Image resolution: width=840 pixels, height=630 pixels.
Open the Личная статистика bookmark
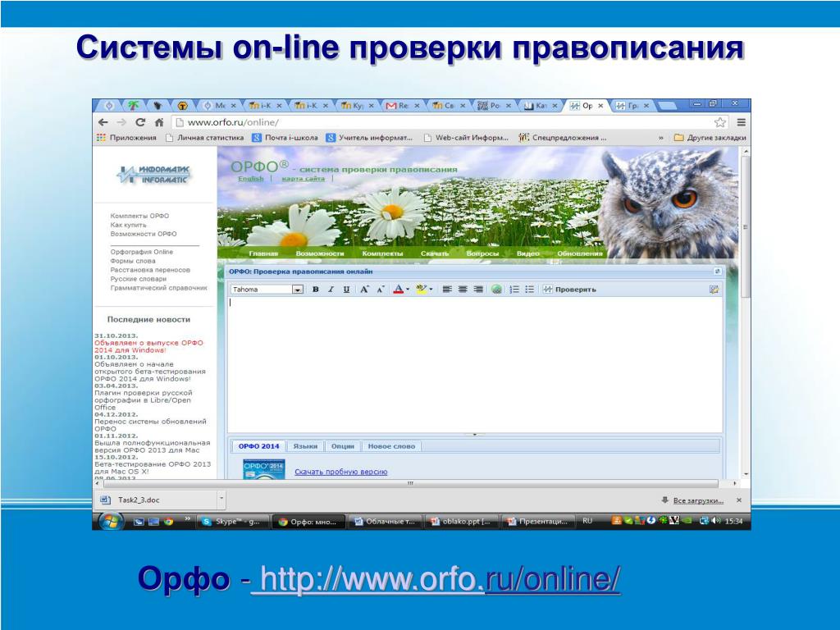pyautogui.click(x=204, y=138)
